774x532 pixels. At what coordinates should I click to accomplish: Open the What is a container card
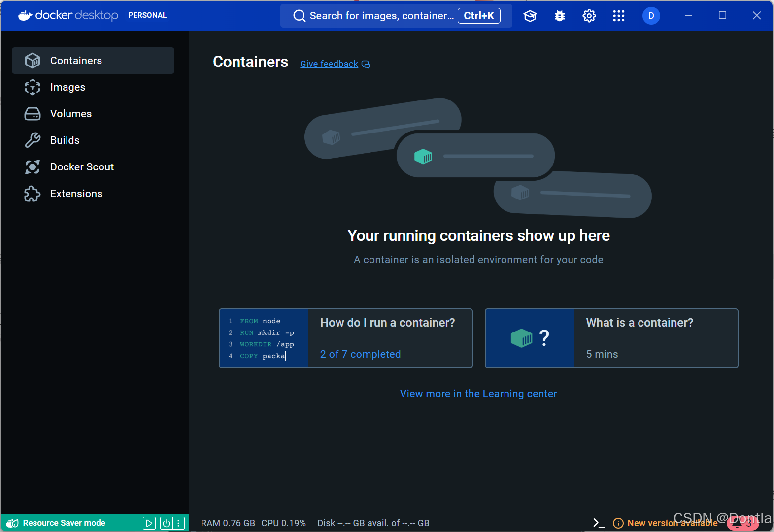pos(611,338)
